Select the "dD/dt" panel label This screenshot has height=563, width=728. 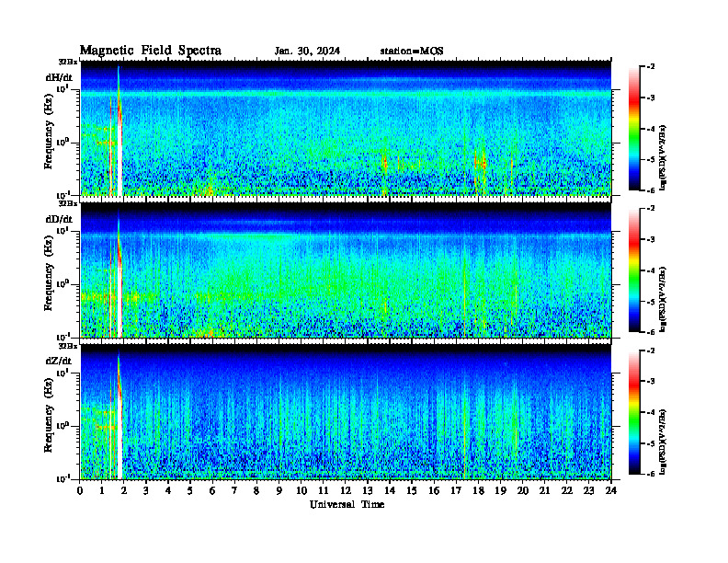59,219
